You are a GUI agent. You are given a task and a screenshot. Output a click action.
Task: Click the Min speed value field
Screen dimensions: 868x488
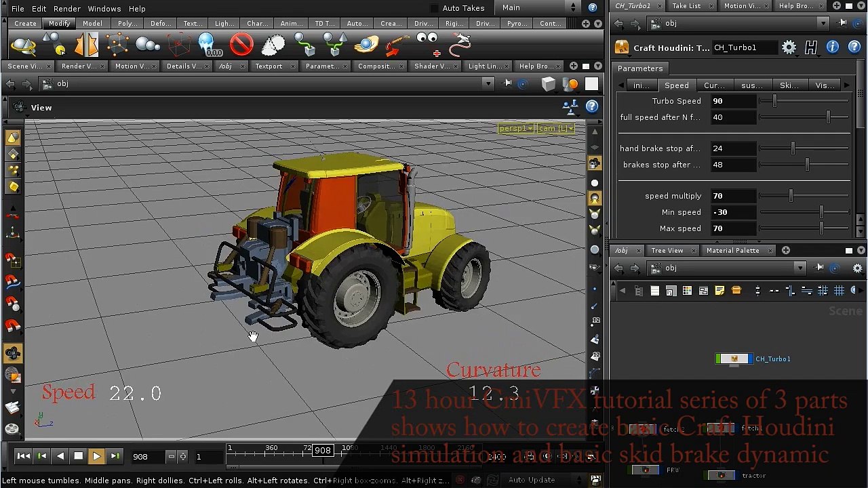tap(733, 212)
